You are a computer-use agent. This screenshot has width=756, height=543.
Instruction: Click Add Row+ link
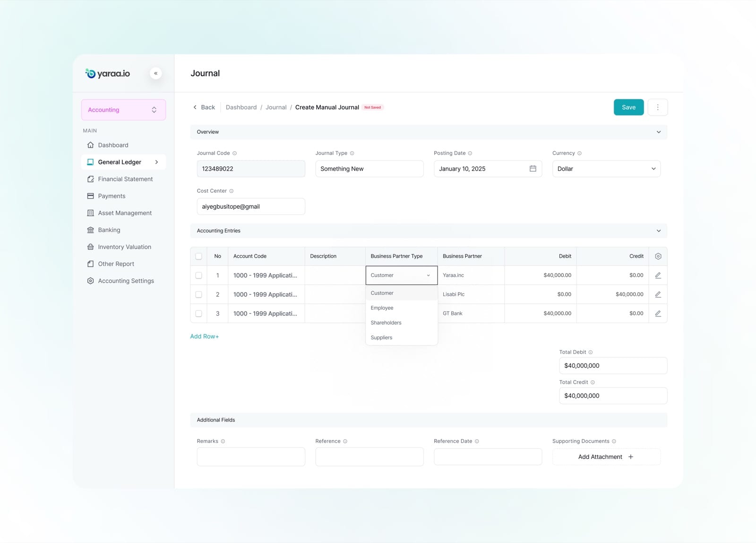(x=204, y=336)
